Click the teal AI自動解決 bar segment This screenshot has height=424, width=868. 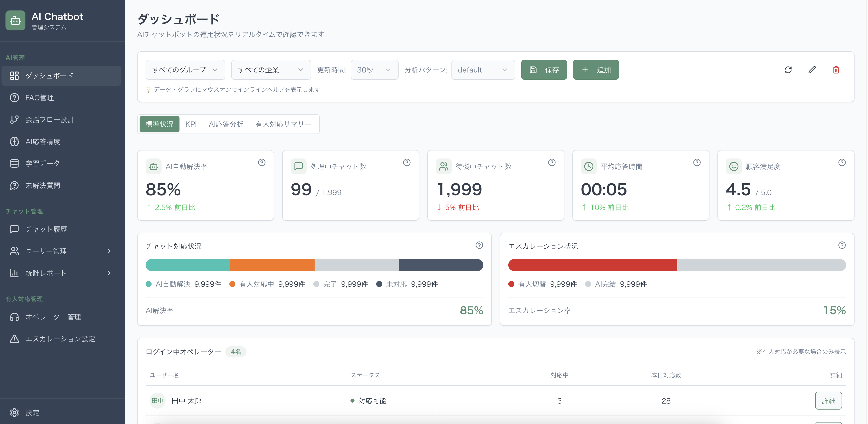pyautogui.click(x=188, y=265)
